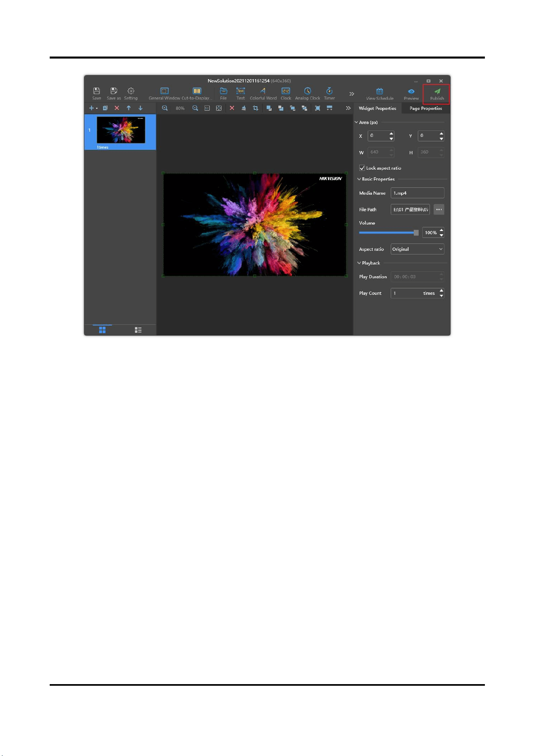Add a General Window widget
The height and width of the screenshot is (756, 535).
[x=164, y=93]
